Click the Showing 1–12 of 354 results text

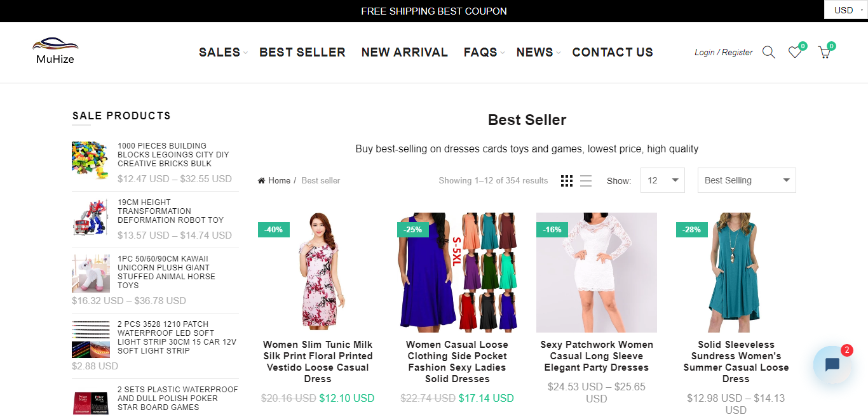coord(493,181)
